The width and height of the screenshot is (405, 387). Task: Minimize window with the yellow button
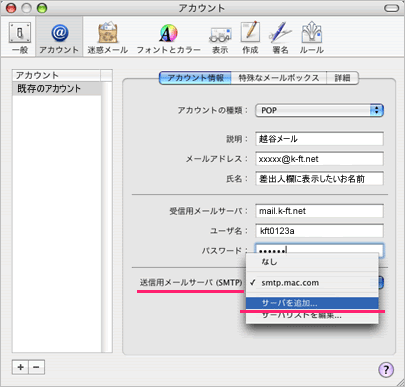[x=26, y=8]
